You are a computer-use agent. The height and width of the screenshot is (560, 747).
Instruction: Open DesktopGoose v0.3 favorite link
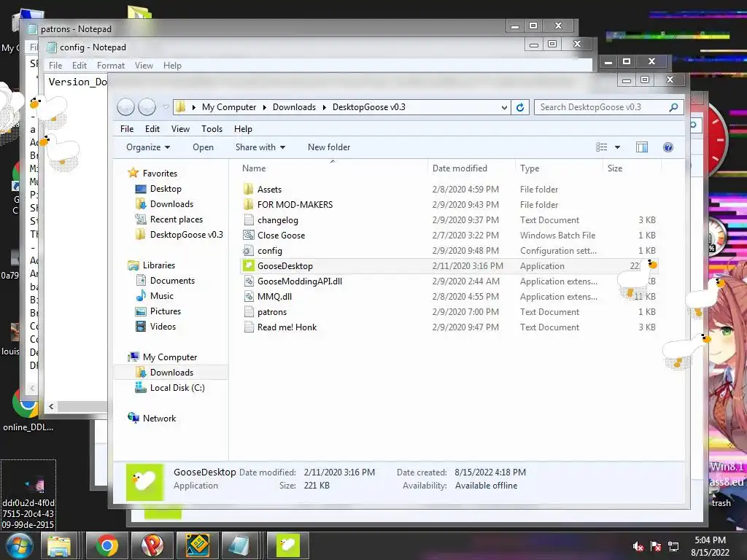pos(186,235)
